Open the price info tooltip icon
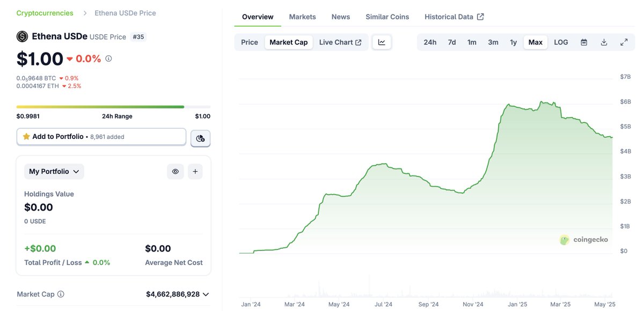644x311 pixels. coord(108,58)
